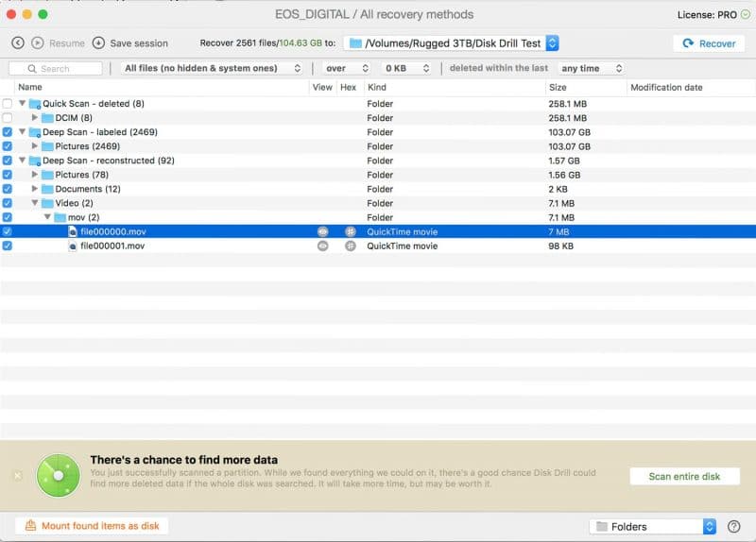The height and width of the screenshot is (542, 756).
Task: Sort by the Name column header
Action: click(x=30, y=87)
